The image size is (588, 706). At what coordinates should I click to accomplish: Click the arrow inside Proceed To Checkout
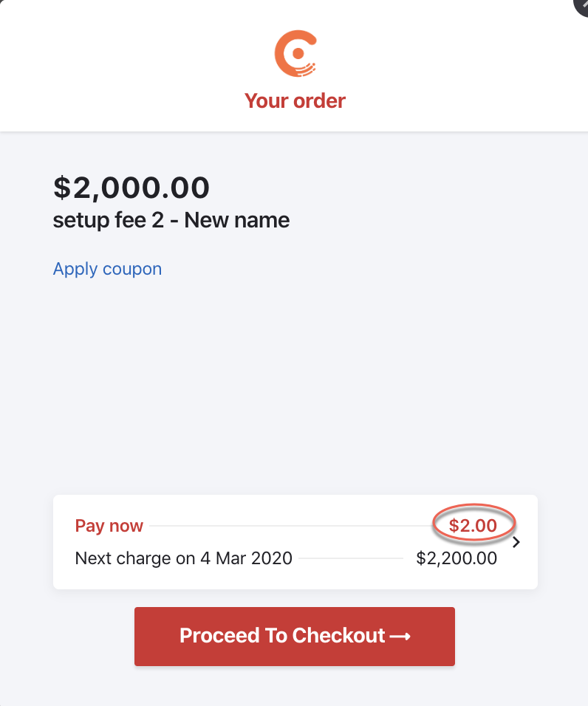point(400,637)
